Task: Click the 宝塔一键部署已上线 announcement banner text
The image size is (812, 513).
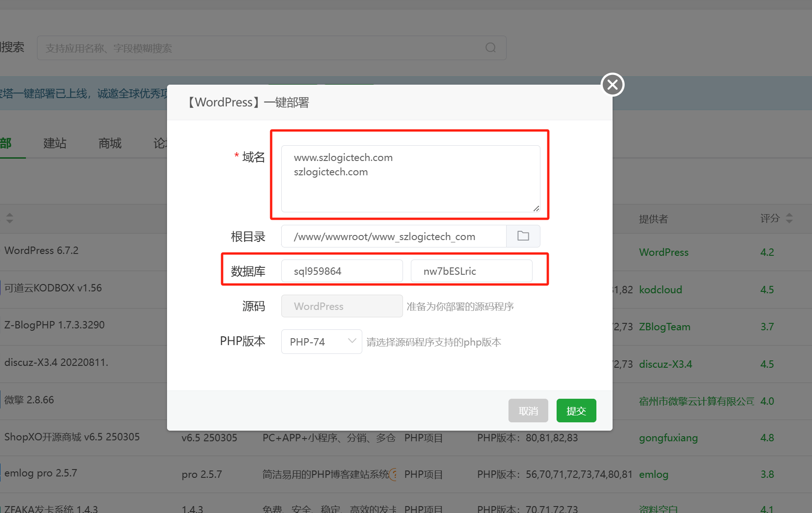Action: tap(83, 93)
